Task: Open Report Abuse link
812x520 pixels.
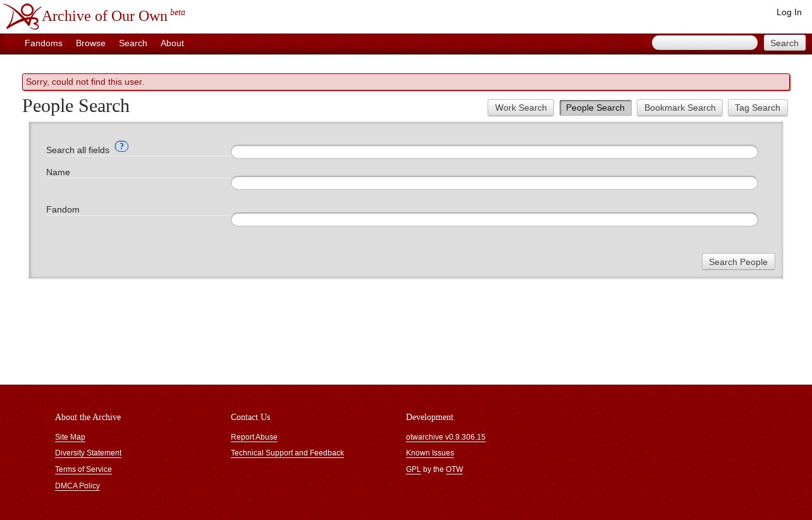Action: pyautogui.click(x=254, y=437)
